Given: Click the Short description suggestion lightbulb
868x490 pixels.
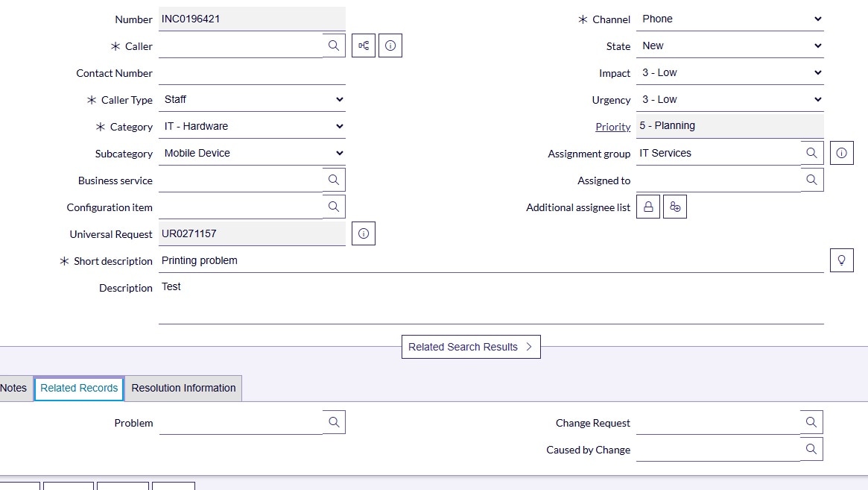Looking at the screenshot, I should pyautogui.click(x=842, y=260).
